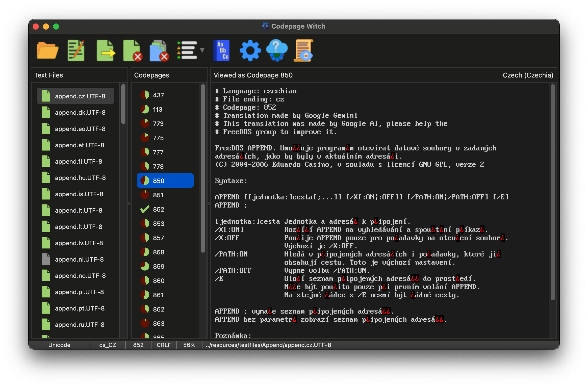The width and height of the screenshot is (588, 387).
Task: Click the cloud question mark help icon
Action: pos(277,50)
